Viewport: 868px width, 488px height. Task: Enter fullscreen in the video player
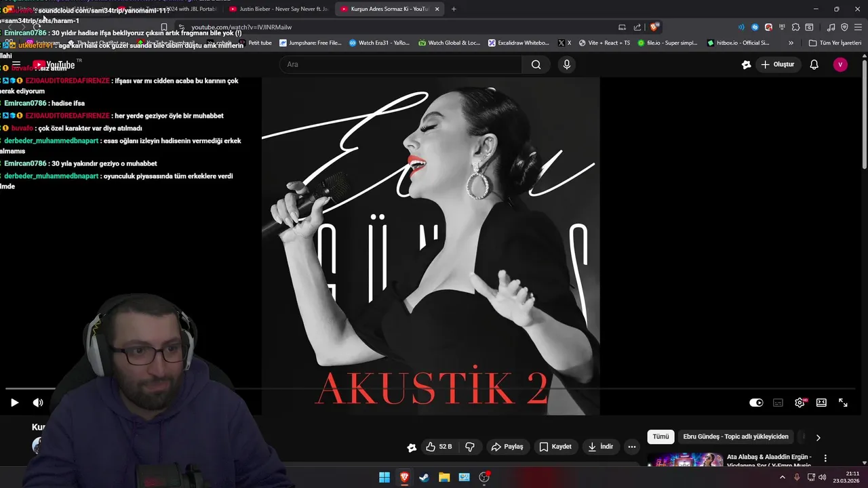click(x=843, y=403)
